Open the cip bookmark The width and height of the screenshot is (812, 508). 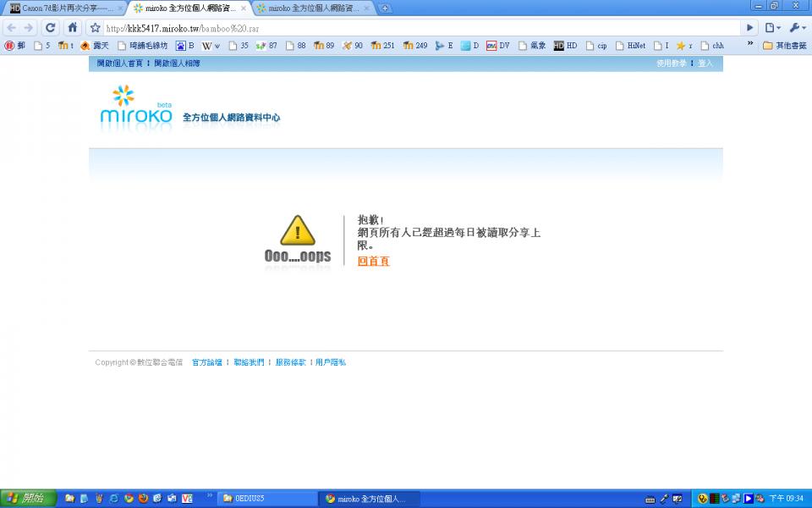[x=596, y=46]
